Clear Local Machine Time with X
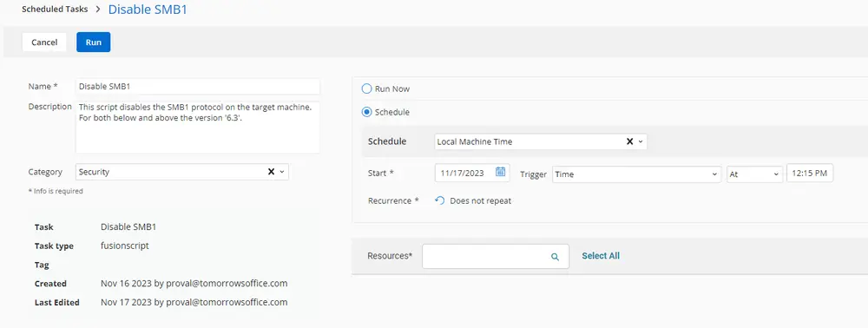Viewport: 868px width, 328px height. (x=629, y=141)
